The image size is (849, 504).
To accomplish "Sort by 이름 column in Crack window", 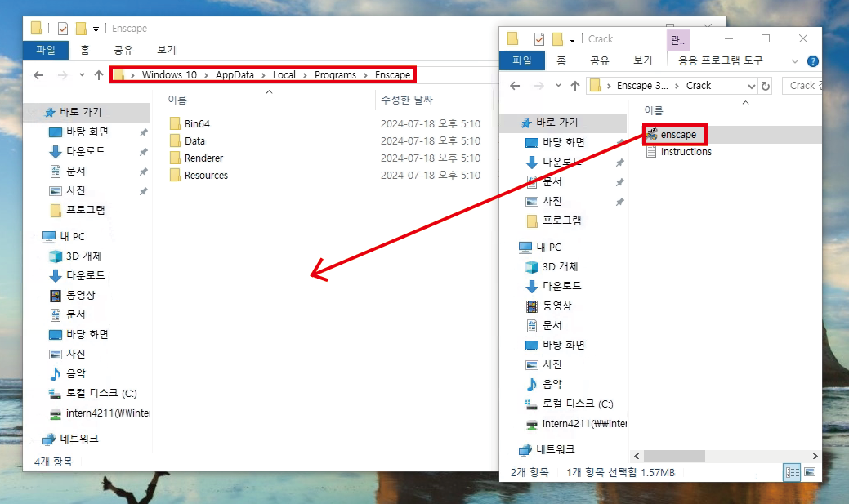I will pos(654,110).
